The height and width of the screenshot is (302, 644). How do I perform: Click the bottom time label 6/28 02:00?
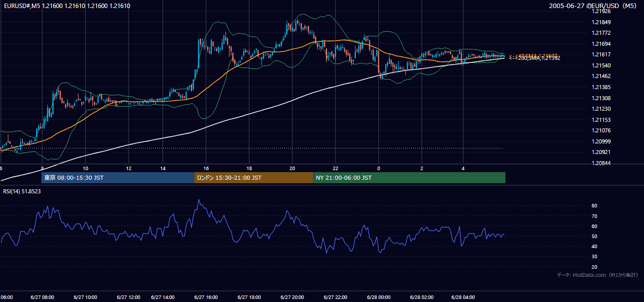(422, 297)
